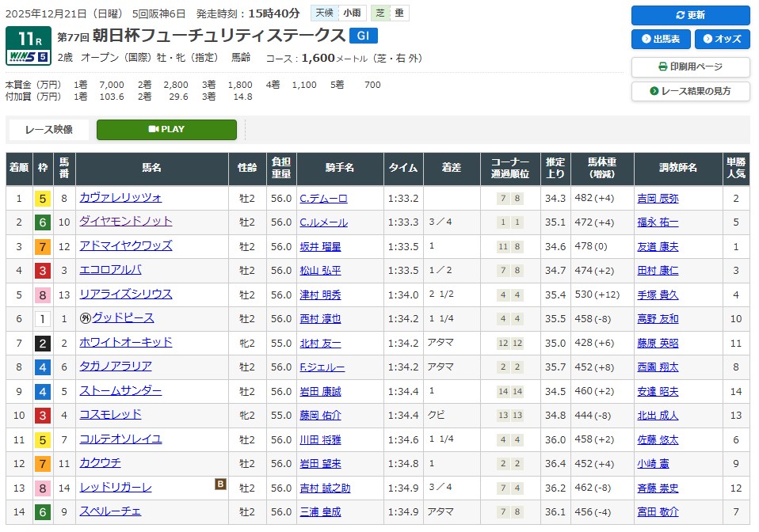Click the blinker B icon beside レッドリガーレ

[221, 484]
